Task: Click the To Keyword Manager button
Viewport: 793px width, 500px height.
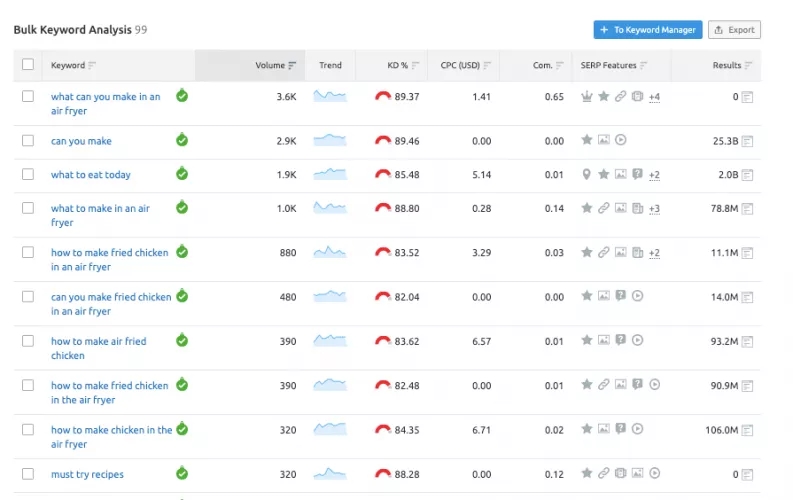Action: [648, 30]
